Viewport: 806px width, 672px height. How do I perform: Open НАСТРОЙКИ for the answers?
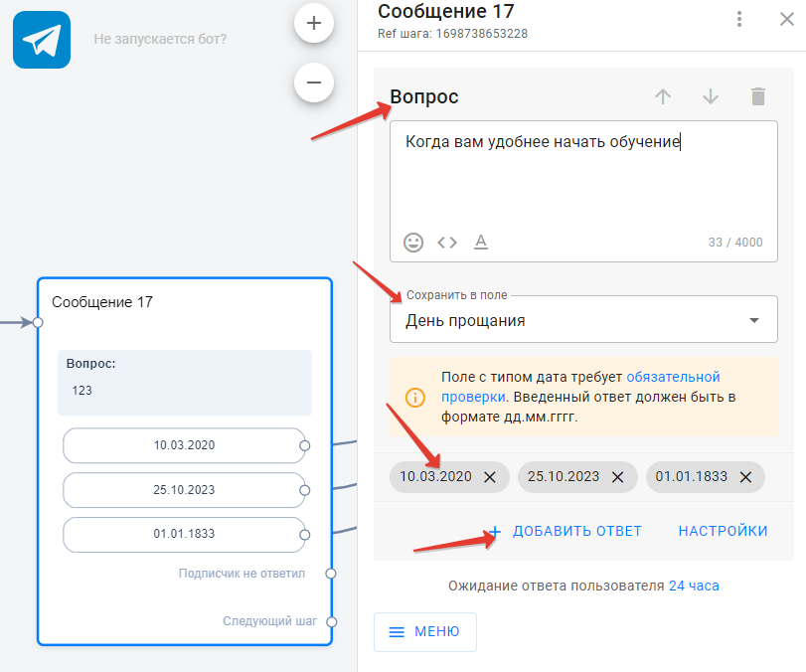click(x=723, y=531)
